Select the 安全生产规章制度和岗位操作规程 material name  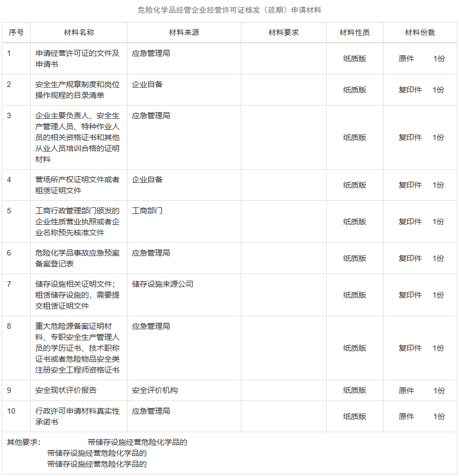[x=77, y=90]
